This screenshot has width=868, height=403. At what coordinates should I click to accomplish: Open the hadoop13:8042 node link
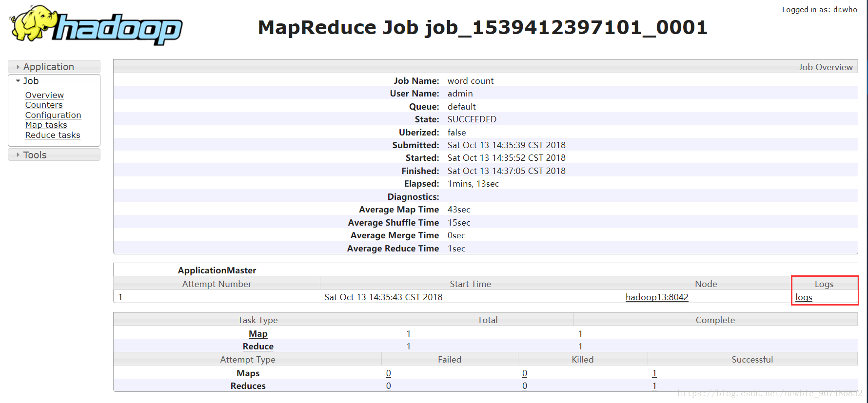pos(657,297)
